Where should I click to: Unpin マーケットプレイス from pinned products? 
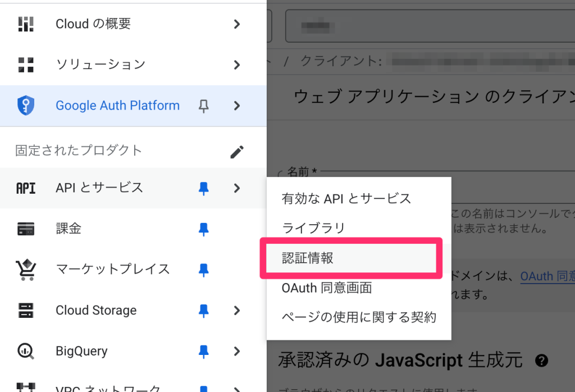203,270
